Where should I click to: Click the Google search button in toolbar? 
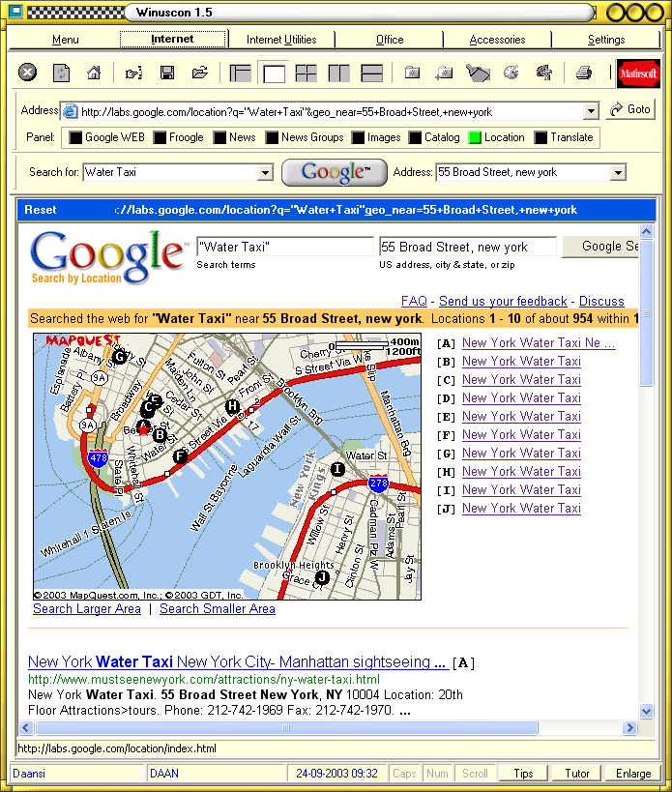tap(335, 173)
